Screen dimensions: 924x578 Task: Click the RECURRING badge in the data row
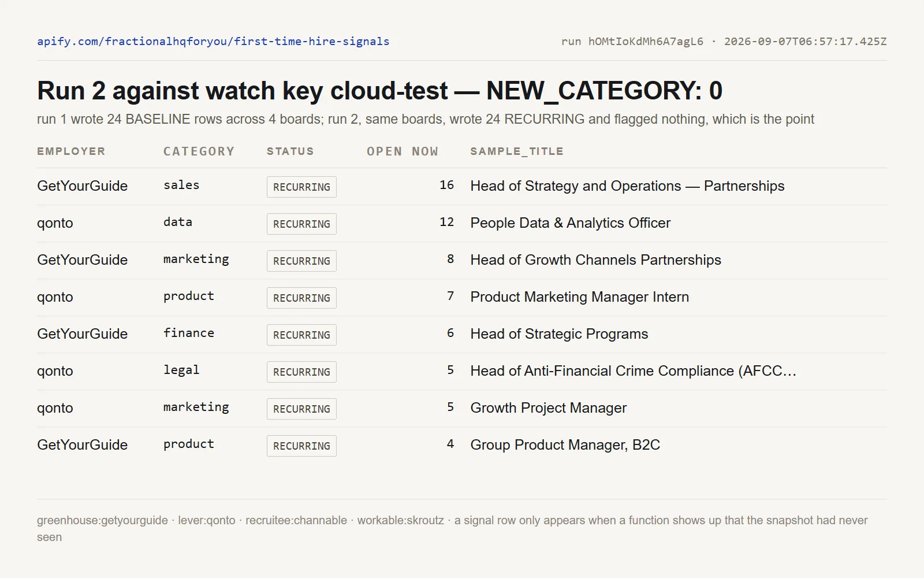coord(301,224)
